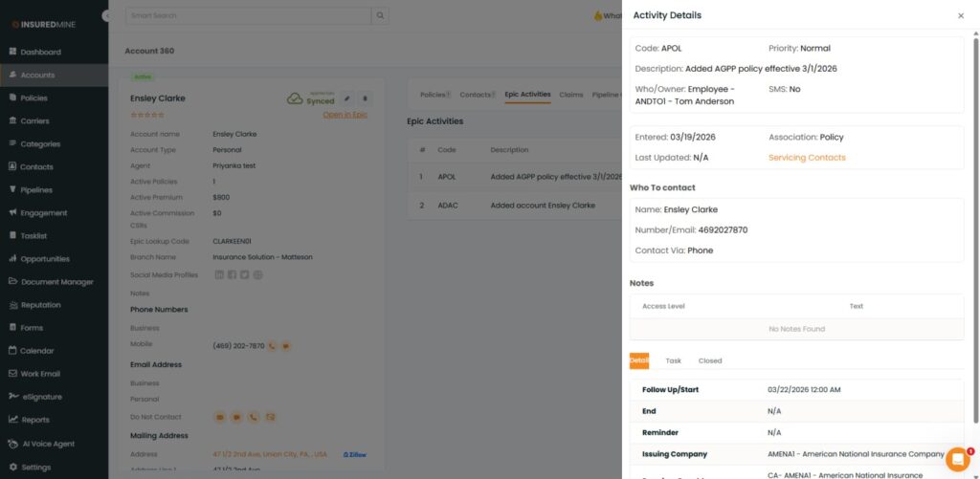Close the Activity Details panel
This screenshot has width=980, height=479.
(x=961, y=16)
